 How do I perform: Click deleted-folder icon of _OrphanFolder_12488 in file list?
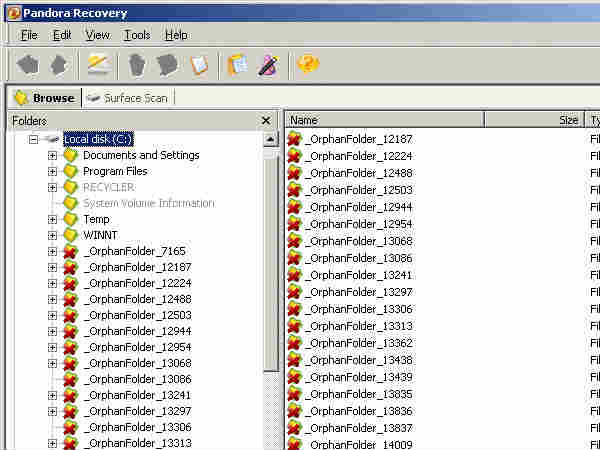point(295,173)
